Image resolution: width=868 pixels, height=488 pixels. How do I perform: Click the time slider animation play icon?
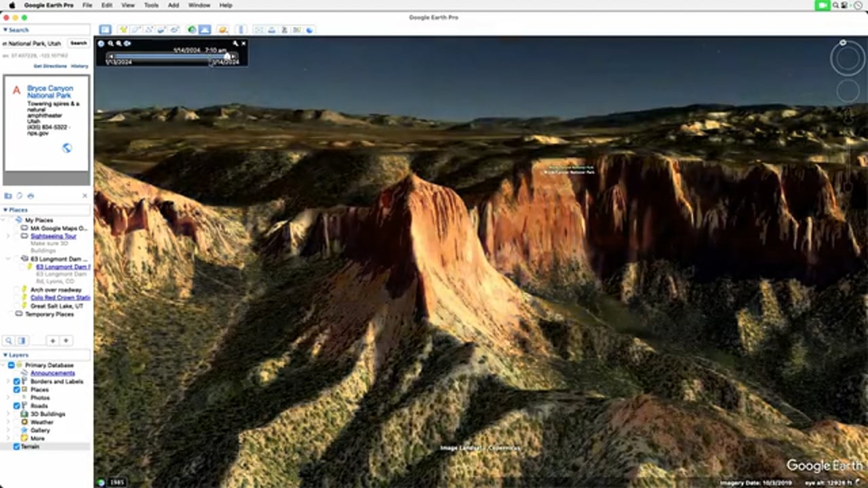(x=127, y=43)
